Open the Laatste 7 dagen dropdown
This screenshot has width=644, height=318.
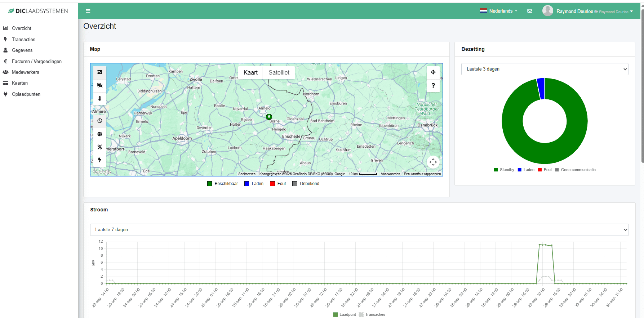pyautogui.click(x=359, y=230)
